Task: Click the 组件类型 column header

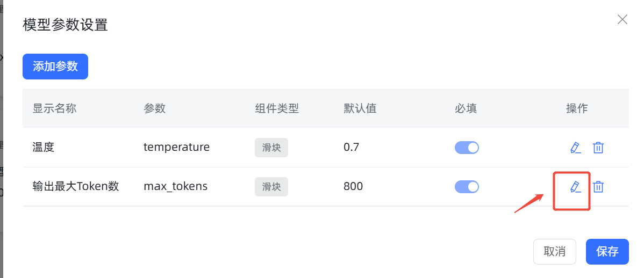Action: 277,108
